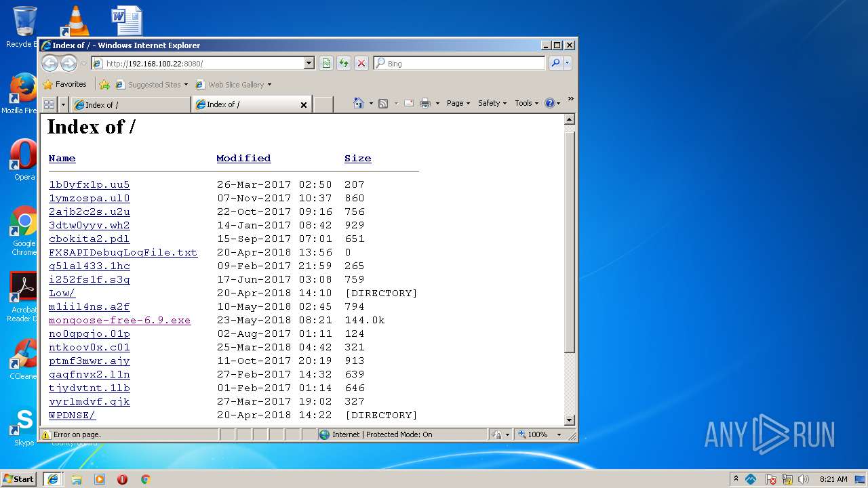
Task: Click Internet Explorer taskbar icon
Action: (53, 479)
